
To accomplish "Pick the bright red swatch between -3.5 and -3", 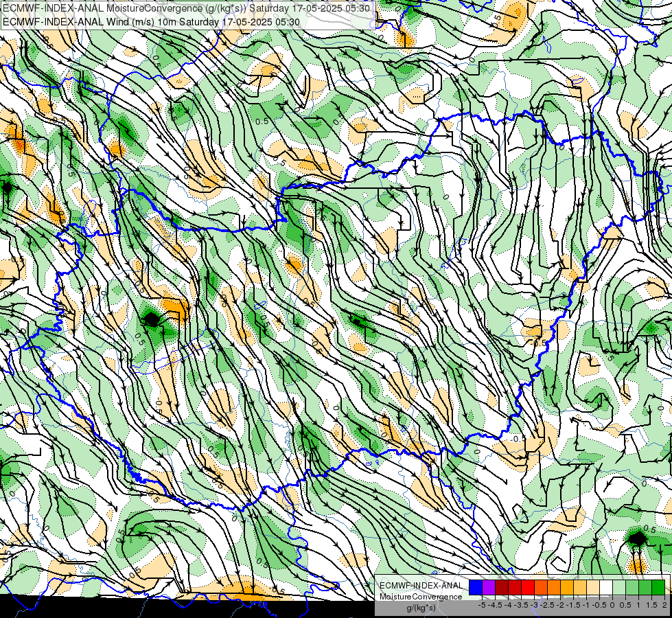I will [x=528, y=588].
